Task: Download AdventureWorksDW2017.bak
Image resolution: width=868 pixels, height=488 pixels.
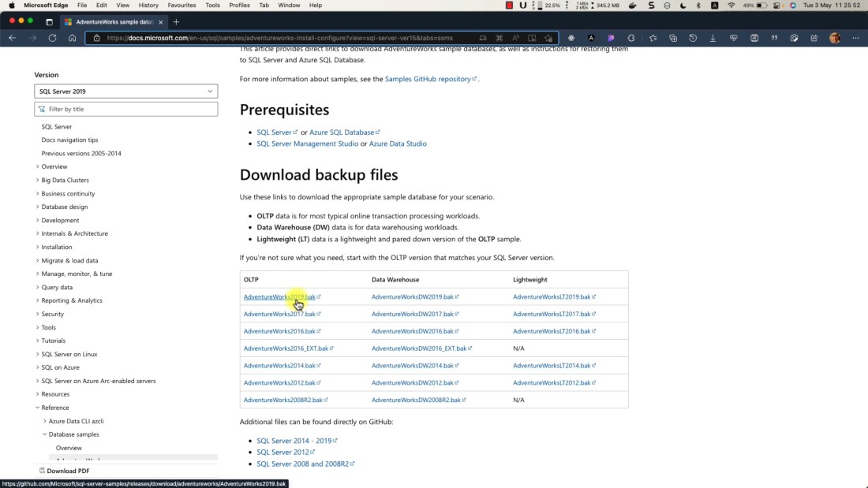Action: pyautogui.click(x=413, y=314)
